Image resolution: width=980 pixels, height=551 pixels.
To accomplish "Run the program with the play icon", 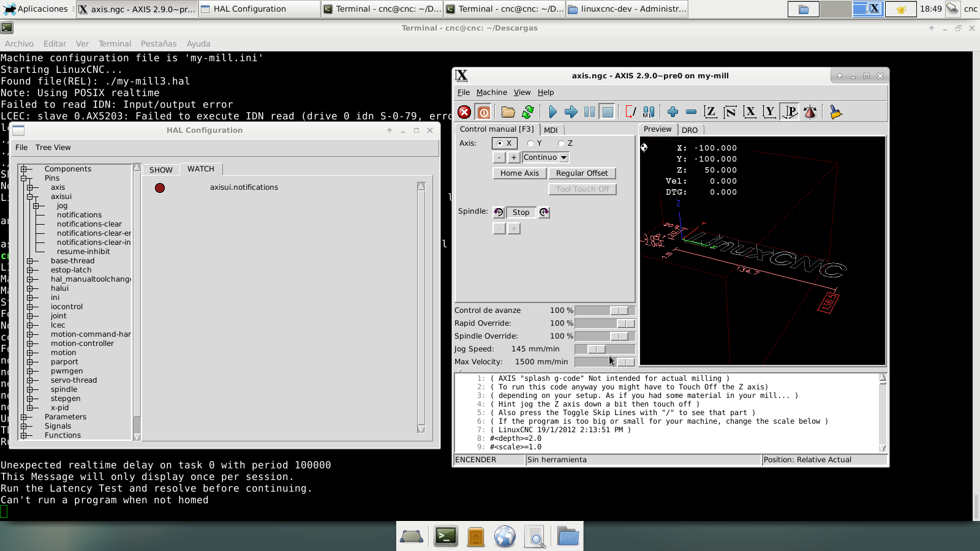I will pos(552,112).
